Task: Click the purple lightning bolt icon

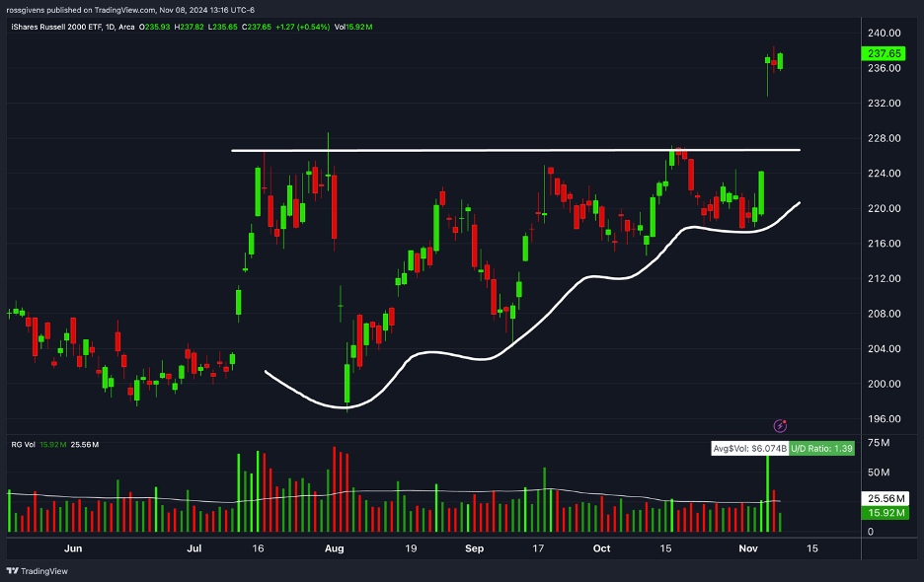Action: (x=780, y=426)
